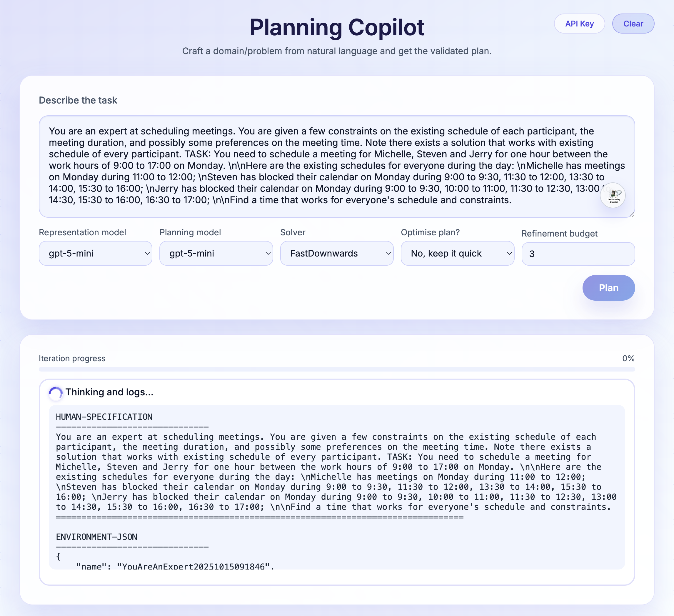Open the API Key dialog button
The height and width of the screenshot is (616, 674).
(x=579, y=24)
